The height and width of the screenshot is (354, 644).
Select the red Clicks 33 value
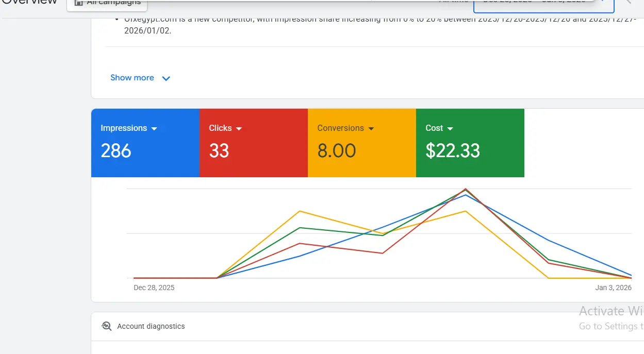pos(219,151)
